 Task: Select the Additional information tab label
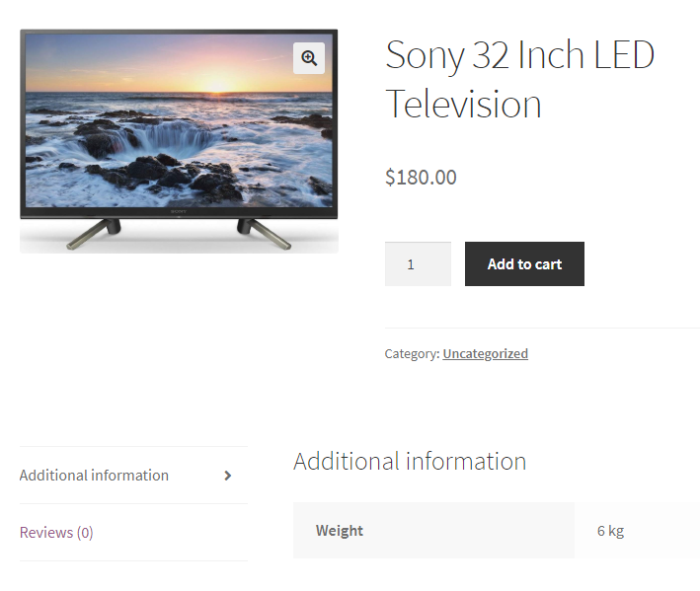(94, 476)
